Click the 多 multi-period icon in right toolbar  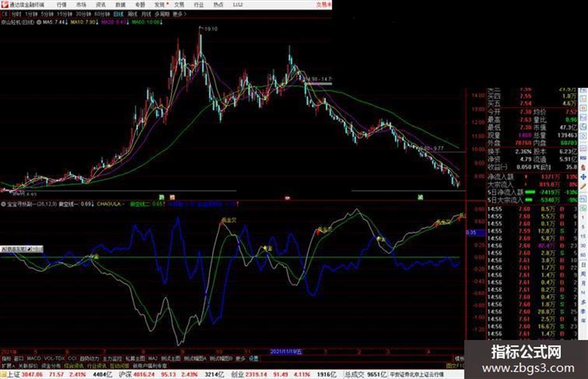click(x=584, y=301)
